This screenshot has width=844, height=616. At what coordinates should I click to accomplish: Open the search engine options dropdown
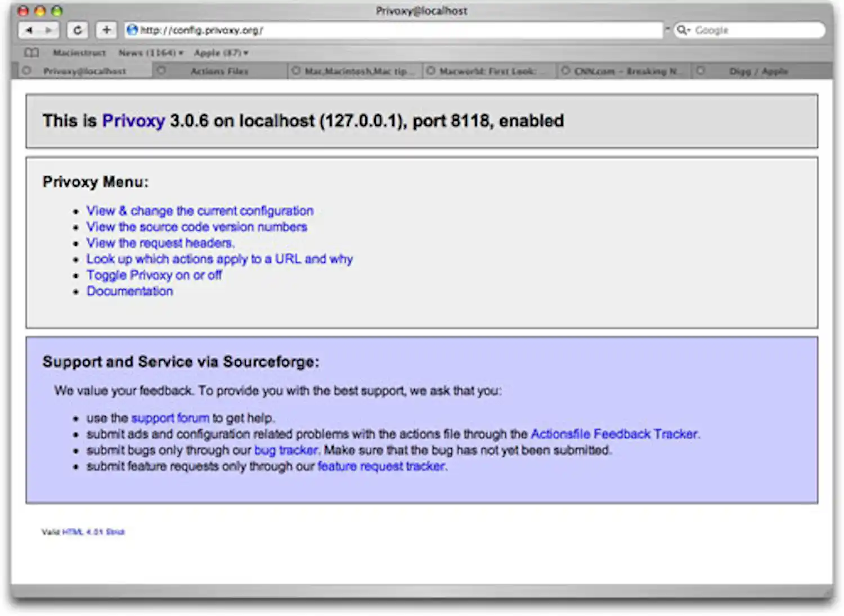689,30
